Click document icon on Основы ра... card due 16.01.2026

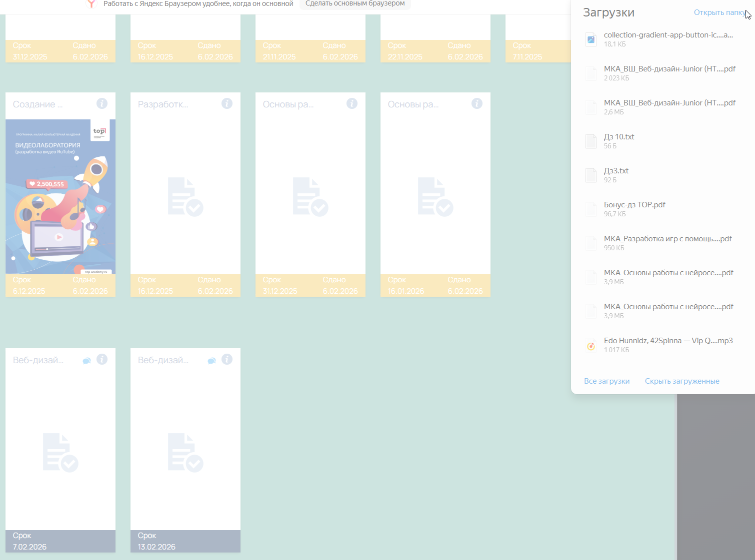point(435,197)
